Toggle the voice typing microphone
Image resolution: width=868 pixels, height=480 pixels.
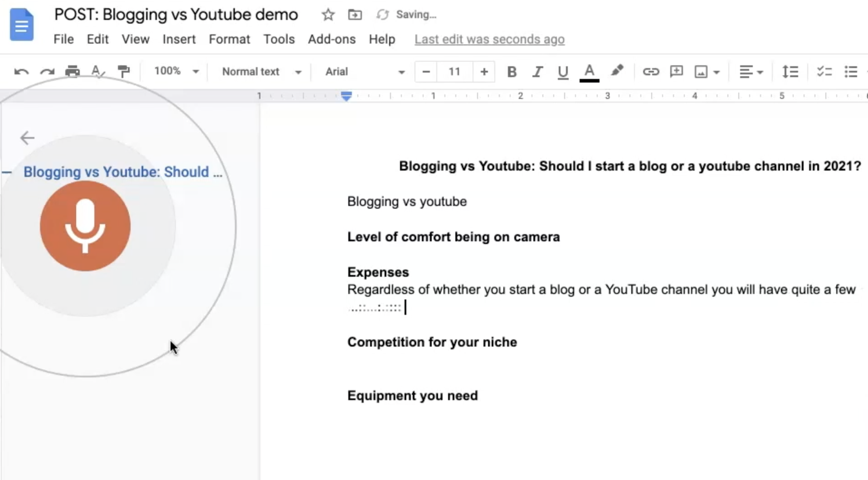pyautogui.click(x=85, y=226)
